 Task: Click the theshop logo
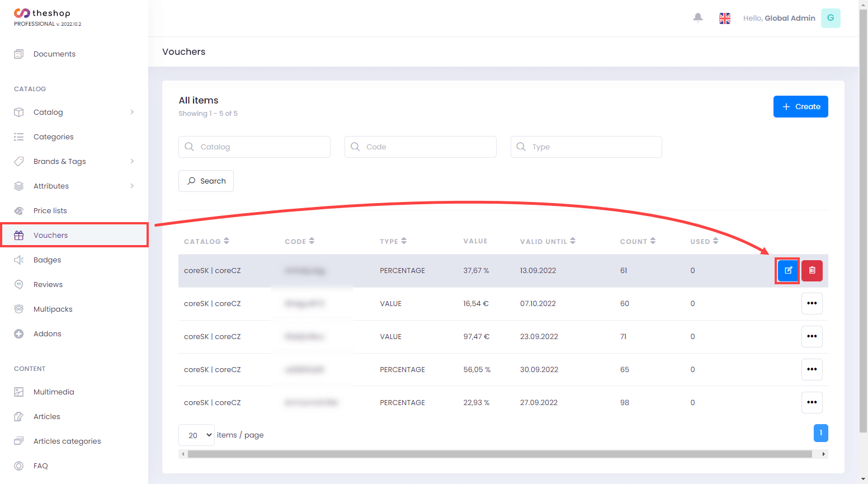click(43, 13)
